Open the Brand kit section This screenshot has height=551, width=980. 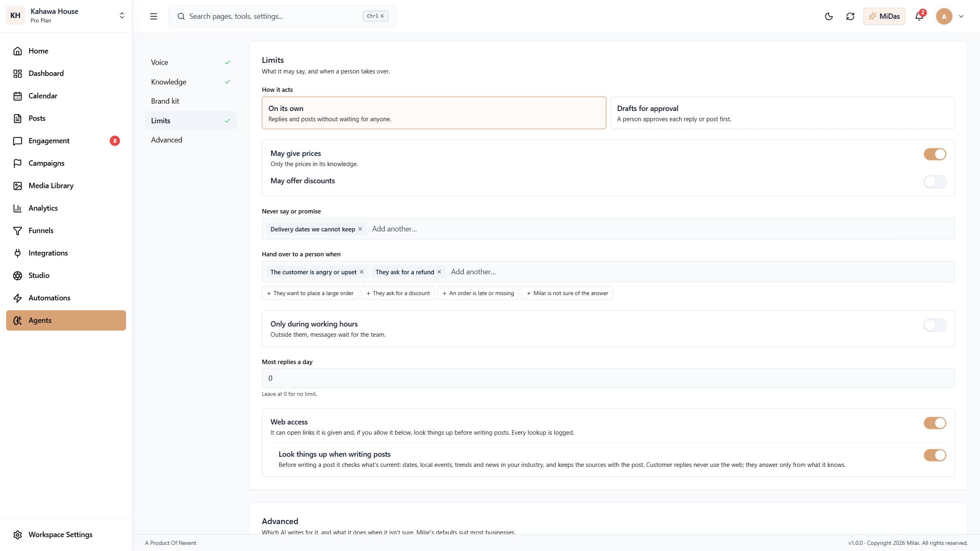(191, 101)
